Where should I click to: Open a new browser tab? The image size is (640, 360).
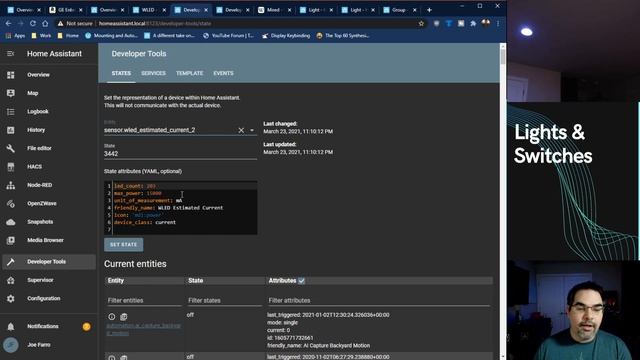tap(429, 10)
